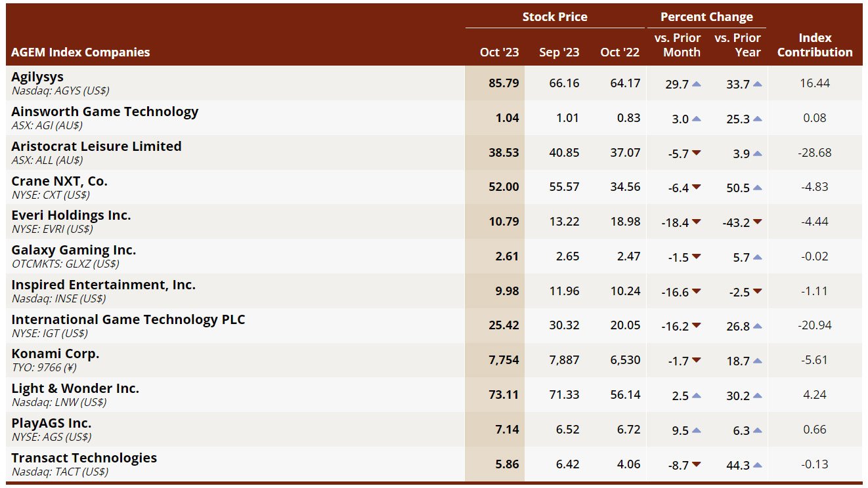Open the Agilysys company name

click(37, 77)
